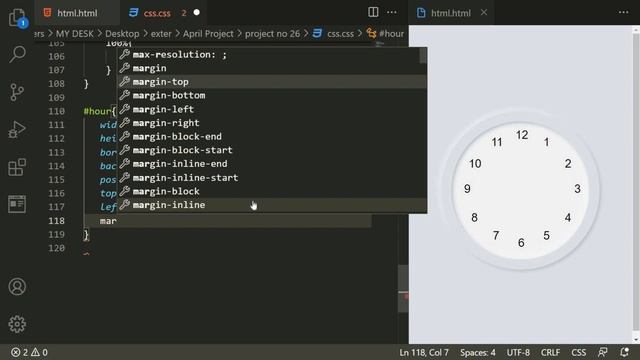The width and height of the screenshot is (640, 360).
Task: Click unsaved dot on css.css tab
Action: pyautogui.click(x=197, y=13)
